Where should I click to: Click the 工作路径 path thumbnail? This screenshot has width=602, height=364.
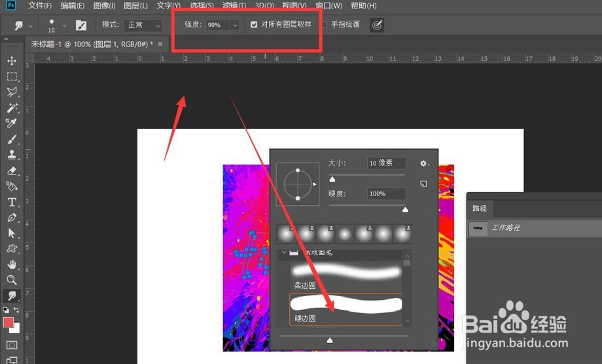(478, 228)
